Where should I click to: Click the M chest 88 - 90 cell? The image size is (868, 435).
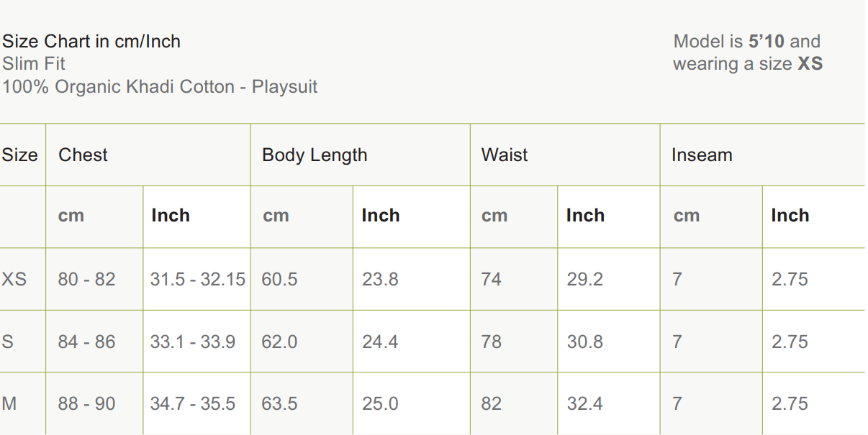tap(86, 404)
